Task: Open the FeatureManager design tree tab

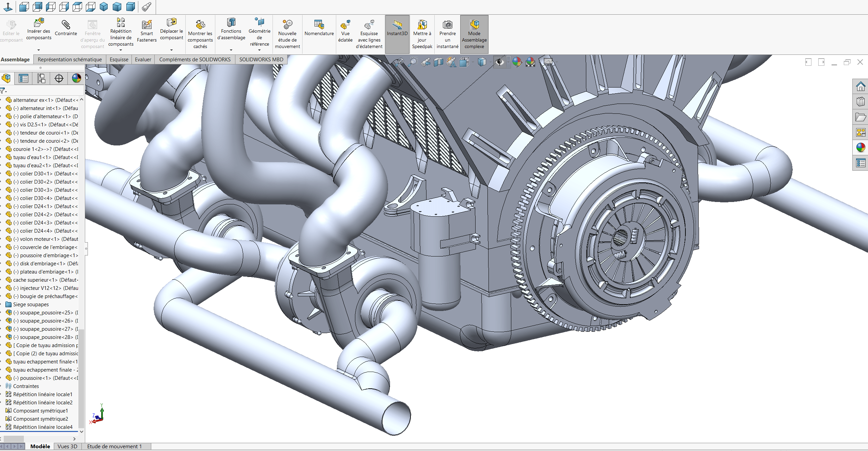Action: click(x=6, y=78)
